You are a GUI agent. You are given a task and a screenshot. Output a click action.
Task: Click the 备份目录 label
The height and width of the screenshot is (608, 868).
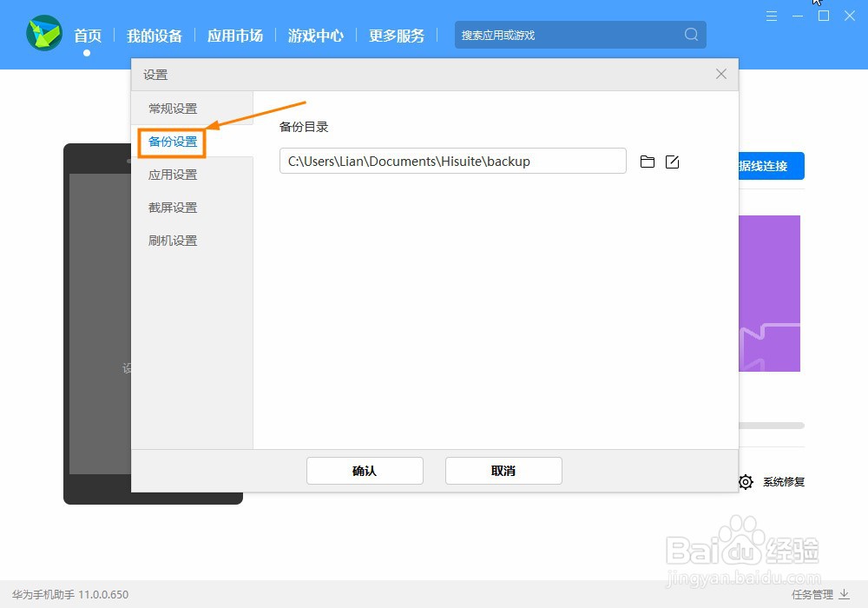click(304, 127)
